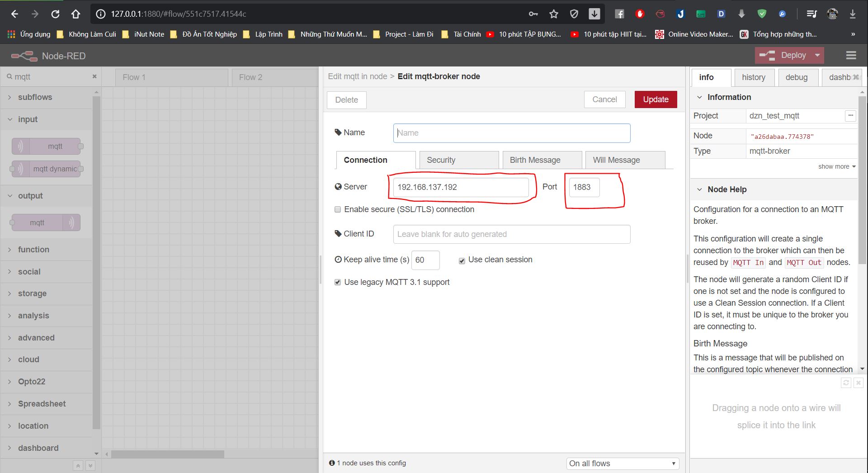868x473 pixels.
Task: Click the Node-RED logo
Action: (24, 56)
